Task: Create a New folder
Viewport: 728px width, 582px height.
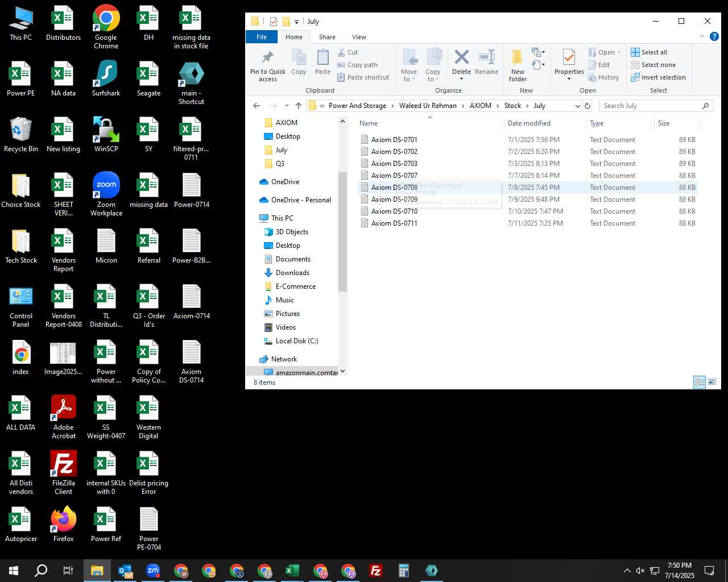Action: (518, 66)
